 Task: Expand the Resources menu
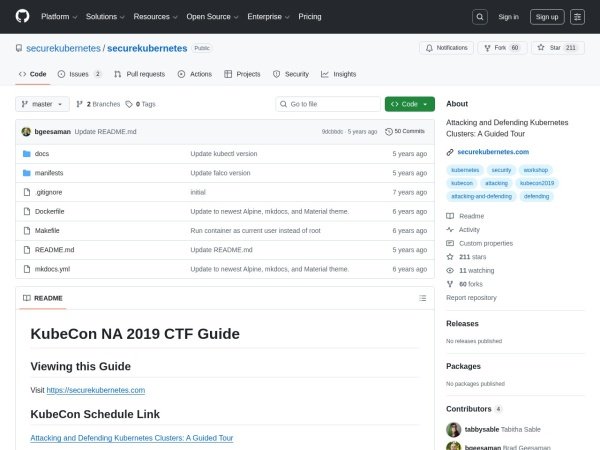(155, 17)
